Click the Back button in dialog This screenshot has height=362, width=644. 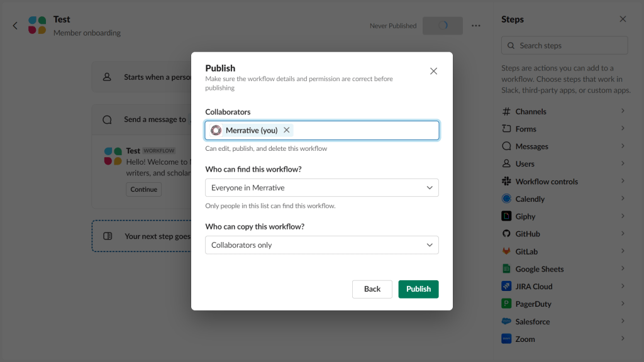click(372, 288)
